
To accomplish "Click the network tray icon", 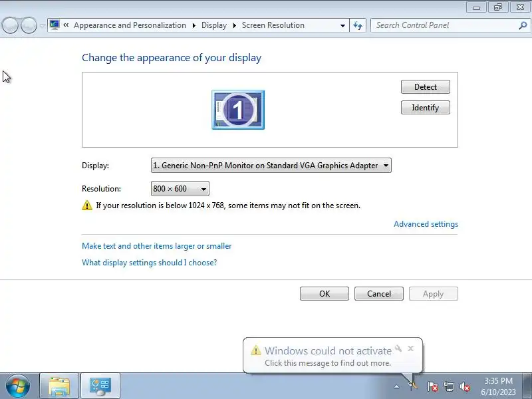I will coord(449,386).
